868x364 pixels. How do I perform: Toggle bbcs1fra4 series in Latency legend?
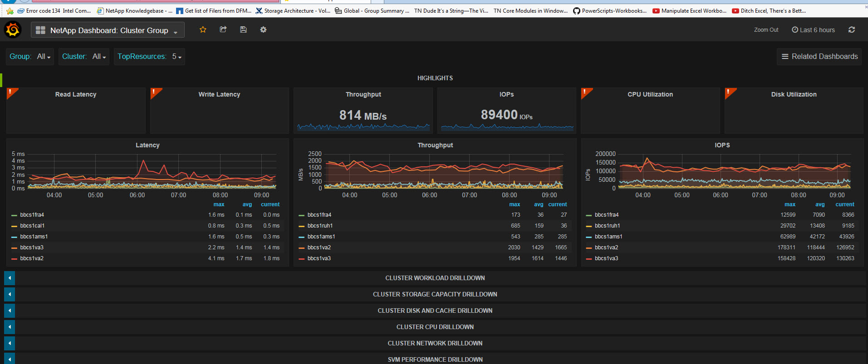[32, 215]
